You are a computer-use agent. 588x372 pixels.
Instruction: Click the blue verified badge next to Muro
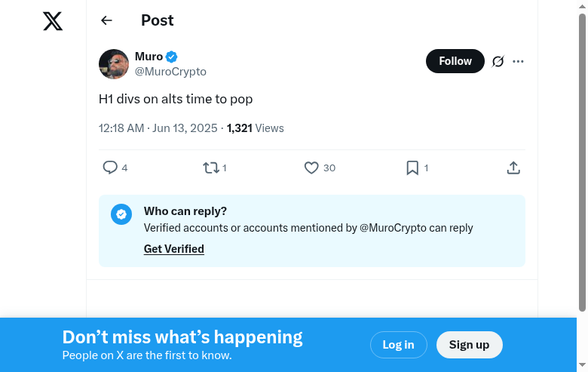(x=172, y=57)
